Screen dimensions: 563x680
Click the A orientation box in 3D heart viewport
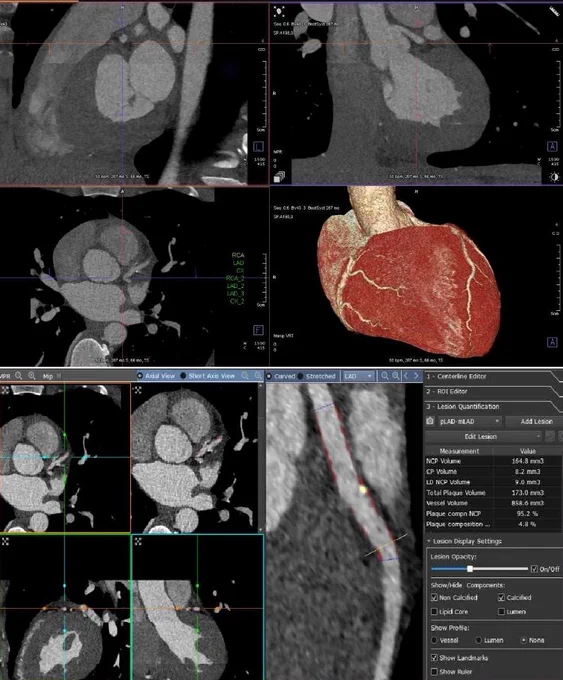[552, 342]
